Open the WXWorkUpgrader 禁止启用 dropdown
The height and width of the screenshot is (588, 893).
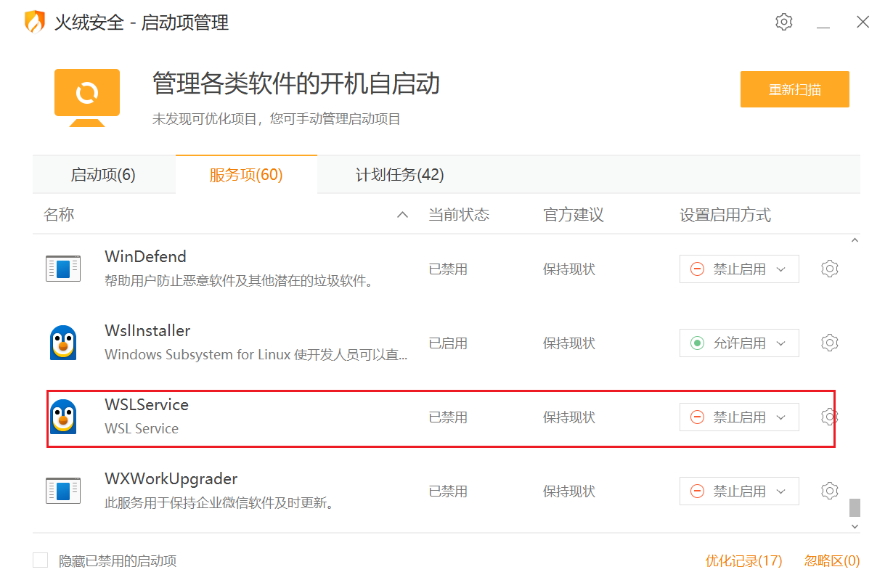coord(739,491)
